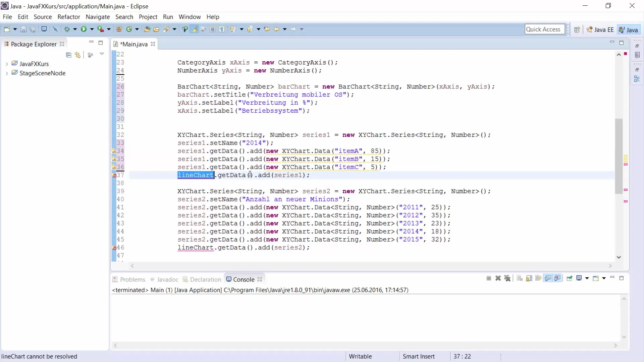The height and width of the screenshot is (362, 644).
Task: Click the Open Perspective icon
Action: pyautogui.click(x=577, y=29)
